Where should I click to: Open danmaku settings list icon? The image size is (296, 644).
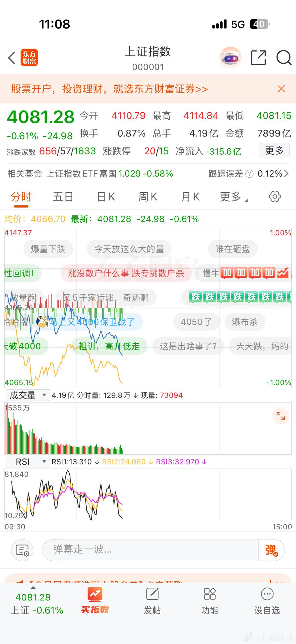coord(22,550)
